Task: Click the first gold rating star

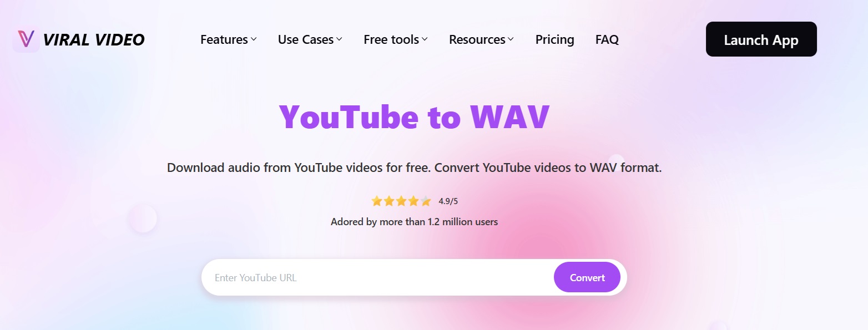Action: tap(377, 201)
